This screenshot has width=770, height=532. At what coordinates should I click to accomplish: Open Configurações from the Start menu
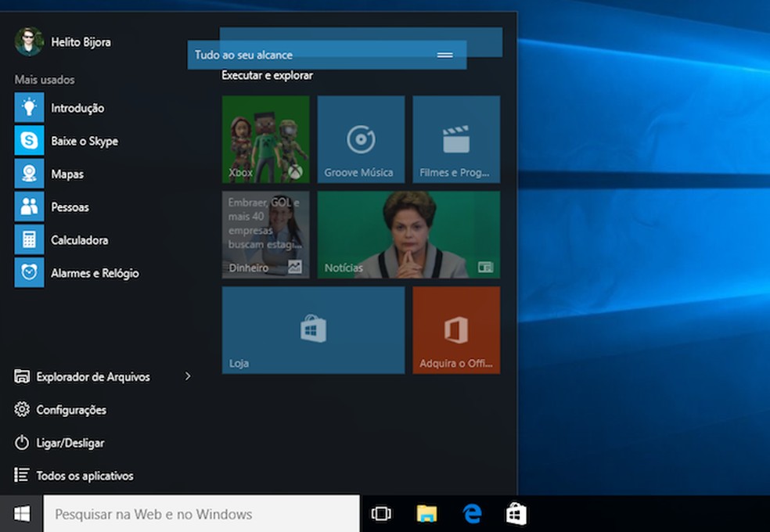tap(70, 410)
